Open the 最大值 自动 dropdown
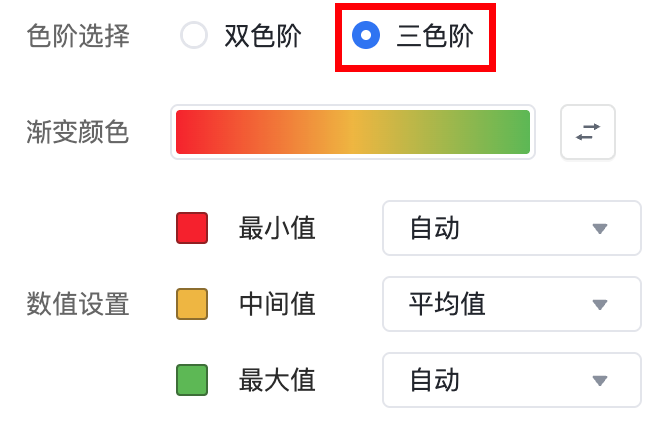Viewport: 668px width, 432px height. point(511,380)
